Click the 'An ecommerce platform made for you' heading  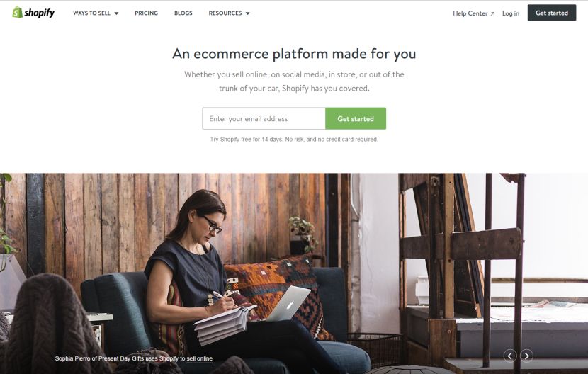pyautogui.click(x=294, y=54)
